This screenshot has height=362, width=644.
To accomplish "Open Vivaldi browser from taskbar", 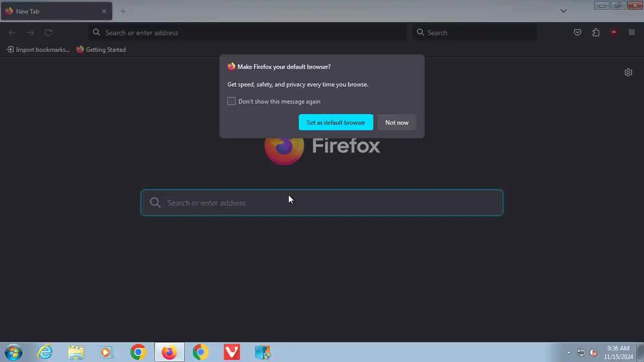I will (231, 352).
